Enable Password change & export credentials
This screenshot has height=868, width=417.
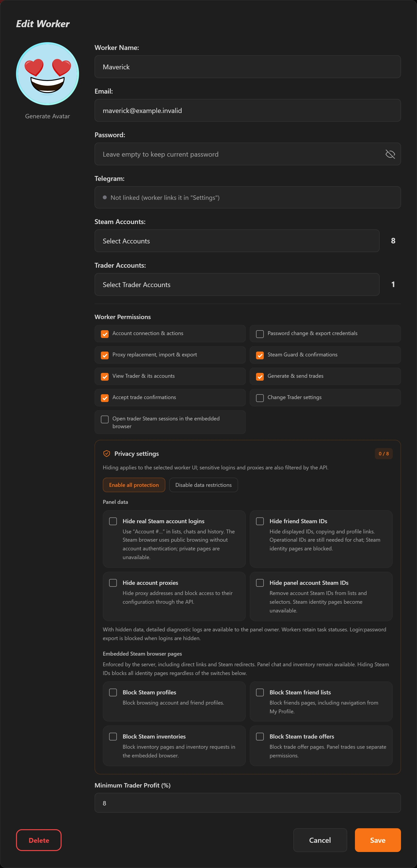click(260, 334)
